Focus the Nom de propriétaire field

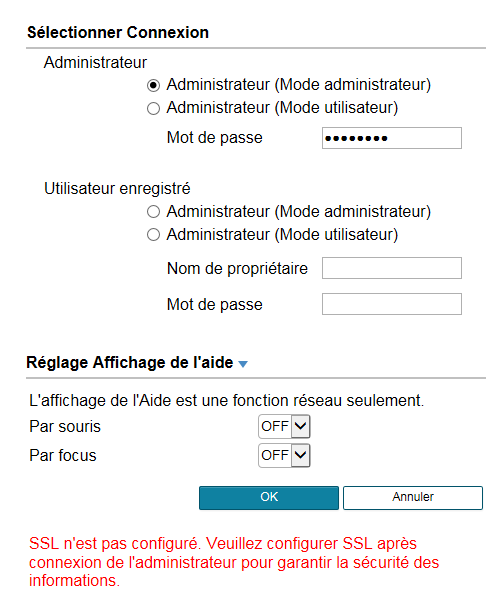click(x=392, y=268)
